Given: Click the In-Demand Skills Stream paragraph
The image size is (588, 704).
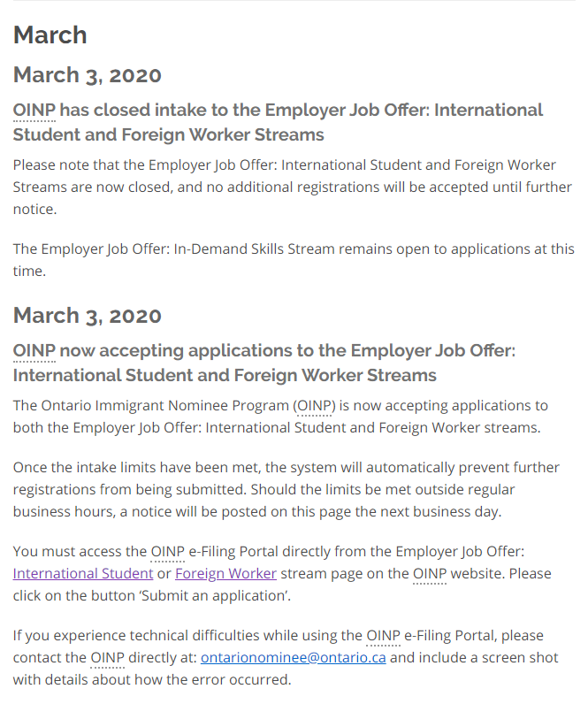Looking at the screenshot, I should coord(294,259).
